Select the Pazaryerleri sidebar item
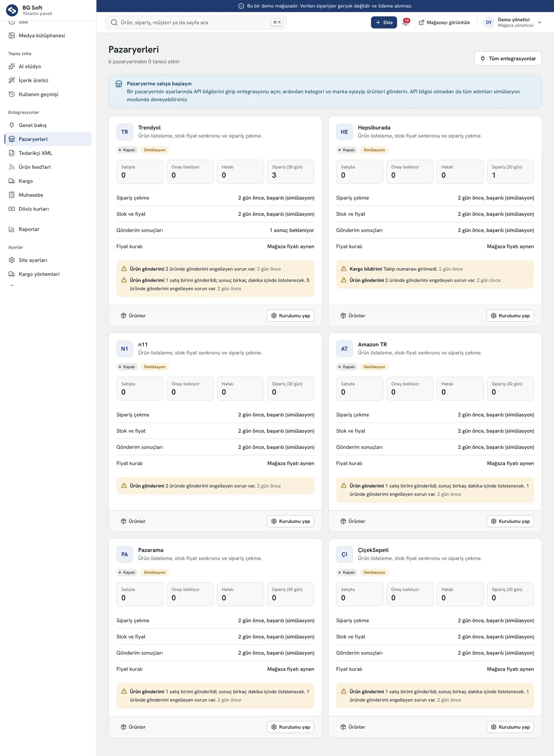The height and width of the screenshot is (756, 554). [x=48, y=139]
